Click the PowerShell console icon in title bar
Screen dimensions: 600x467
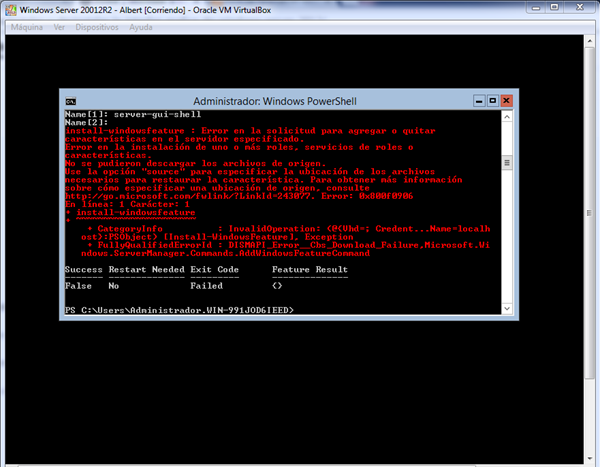point(70,101)
